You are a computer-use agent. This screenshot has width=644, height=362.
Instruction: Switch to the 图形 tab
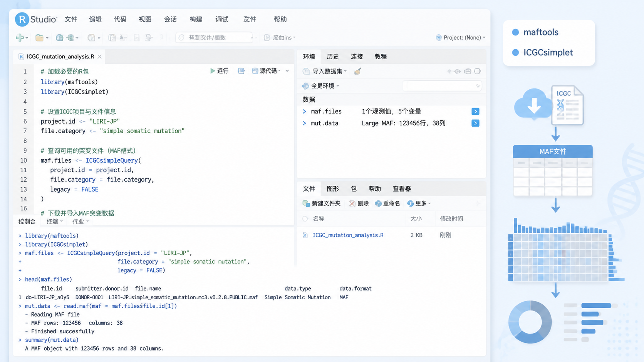coord(333,189)
